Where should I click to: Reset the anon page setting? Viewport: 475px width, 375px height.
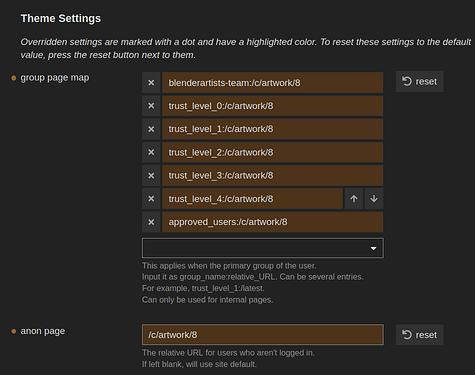(420, 335)
